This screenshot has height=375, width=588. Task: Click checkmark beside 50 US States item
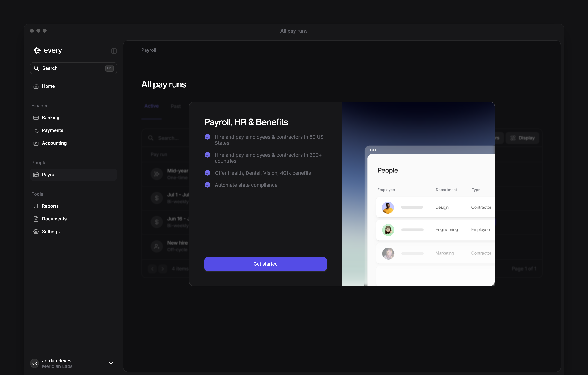[x=207, y=137]
